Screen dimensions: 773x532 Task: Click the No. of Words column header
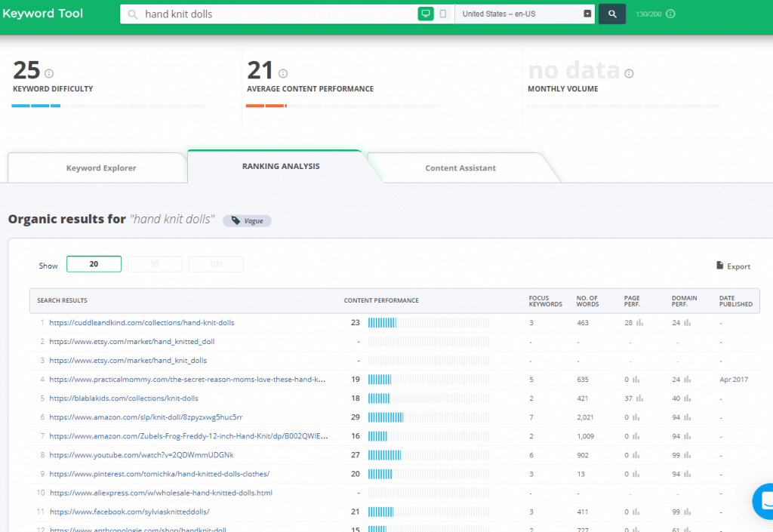[x=587, y=301]
